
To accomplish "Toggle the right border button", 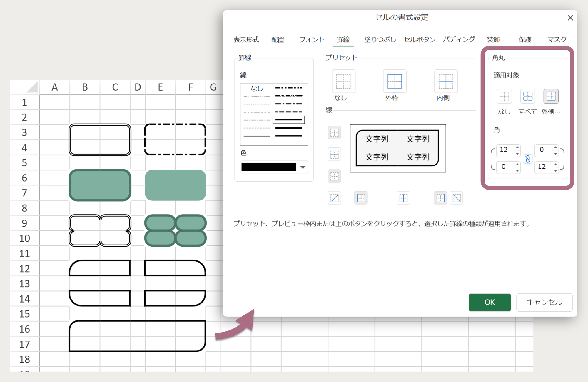I will pyautogui.click(x=440, y=198).
